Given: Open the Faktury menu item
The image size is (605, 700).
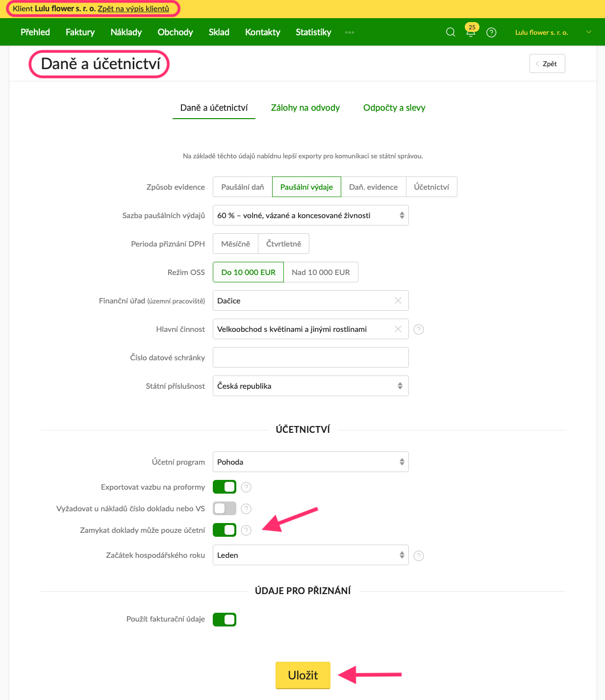Looking at the screenshot, I should click(x=80, y=32).
